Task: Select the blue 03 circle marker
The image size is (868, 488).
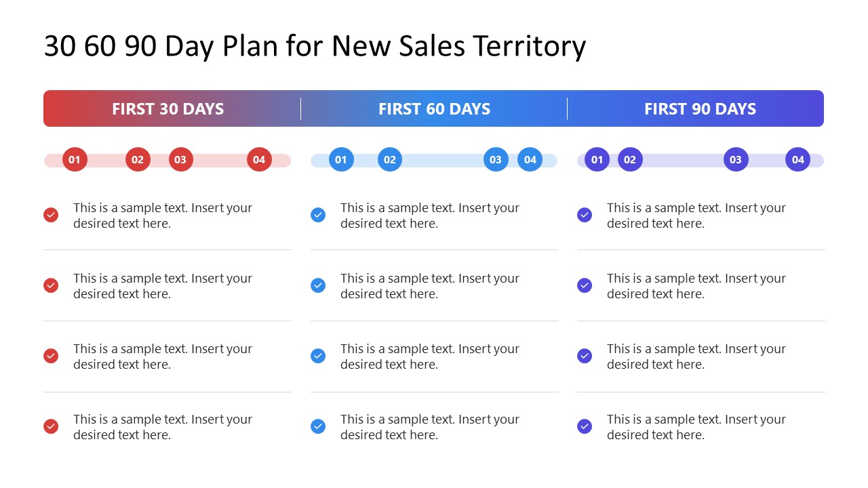Action: point(496,160)
